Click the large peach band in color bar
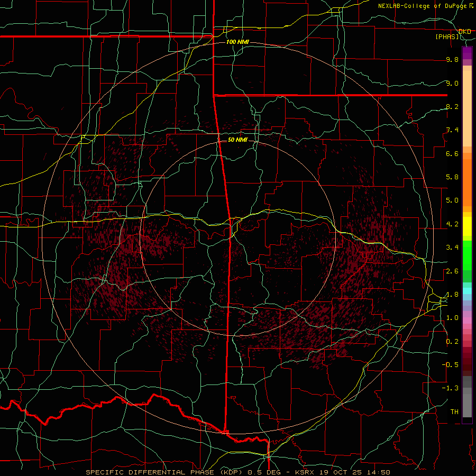 coord(467,108)
